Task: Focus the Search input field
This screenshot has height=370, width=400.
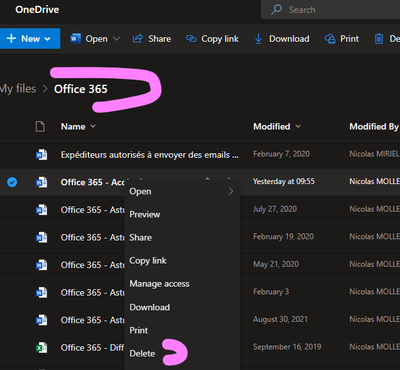Action: tap(330, 10)
